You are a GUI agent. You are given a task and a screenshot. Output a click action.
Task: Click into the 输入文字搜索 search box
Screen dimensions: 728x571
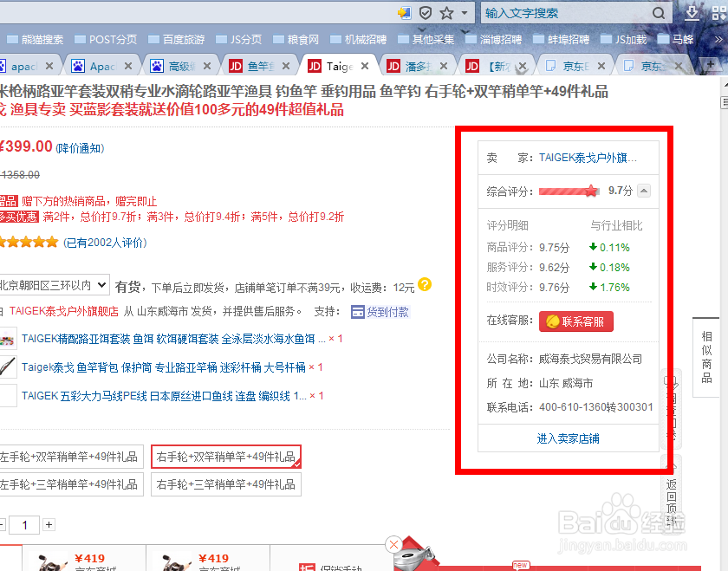(567, 13)
